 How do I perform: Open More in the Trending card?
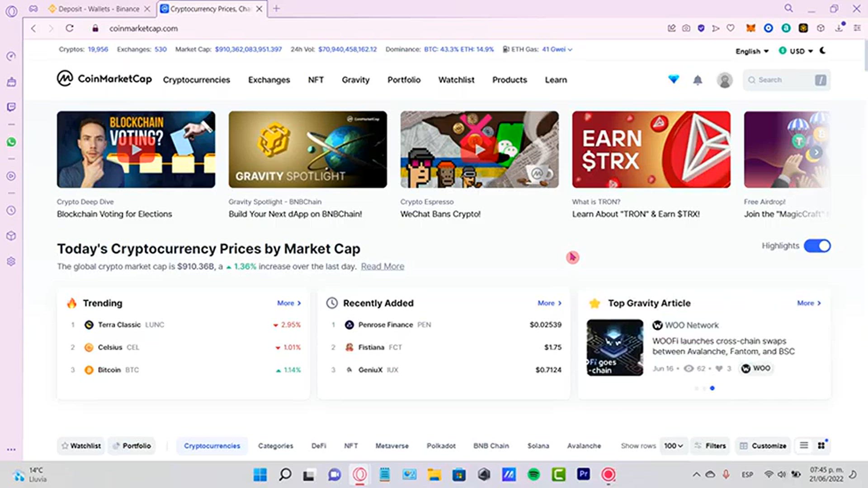pyautogui.click(x=289, y=303)
